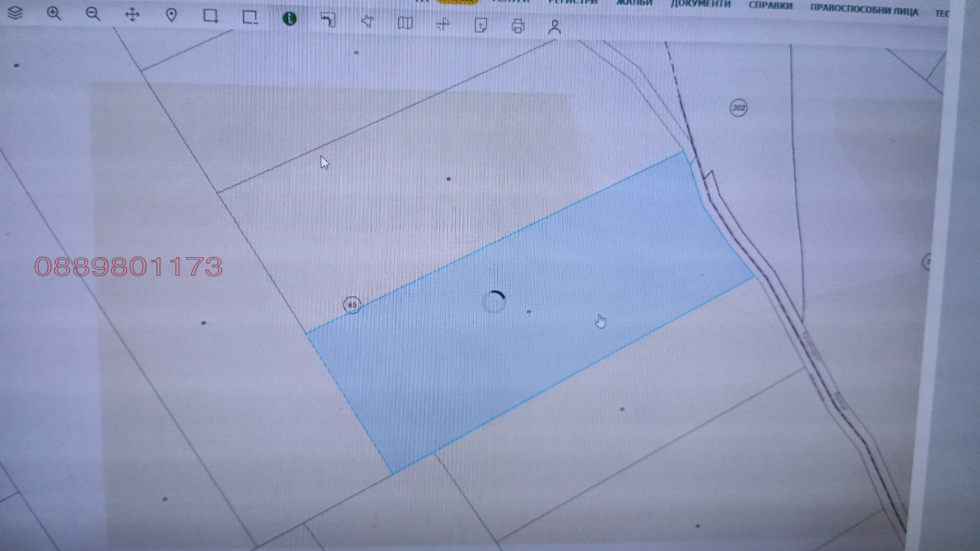
Task: Select the polygon drawing tool
Action: point(367,22)
